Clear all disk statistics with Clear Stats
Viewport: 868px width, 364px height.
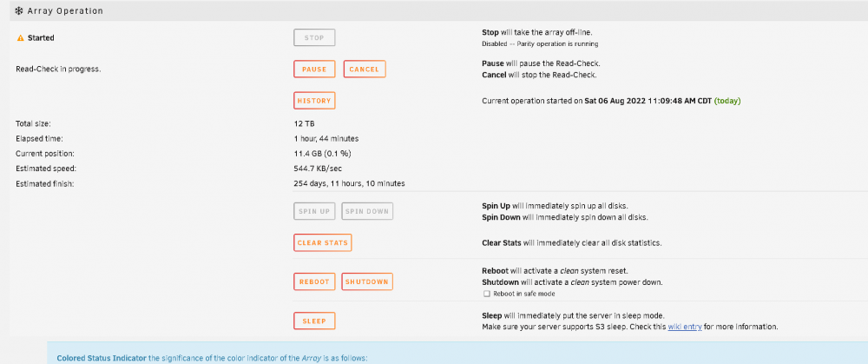click(322, 242)
